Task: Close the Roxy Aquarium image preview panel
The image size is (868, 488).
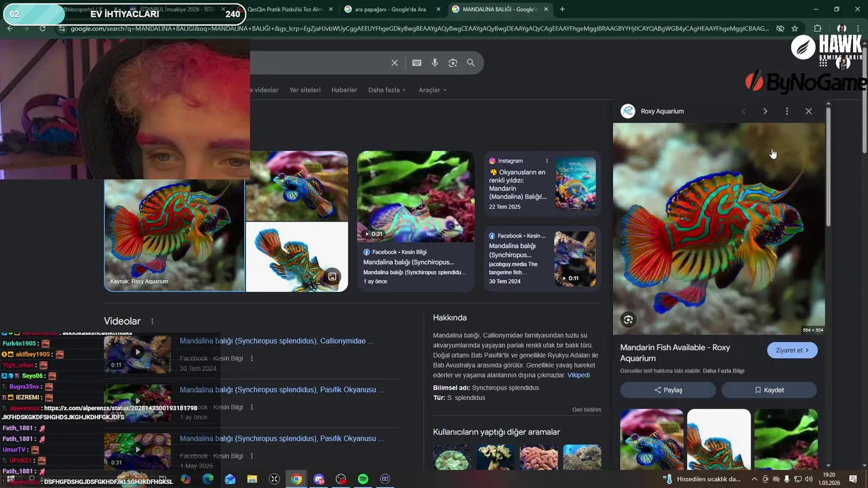Action: 808,111
